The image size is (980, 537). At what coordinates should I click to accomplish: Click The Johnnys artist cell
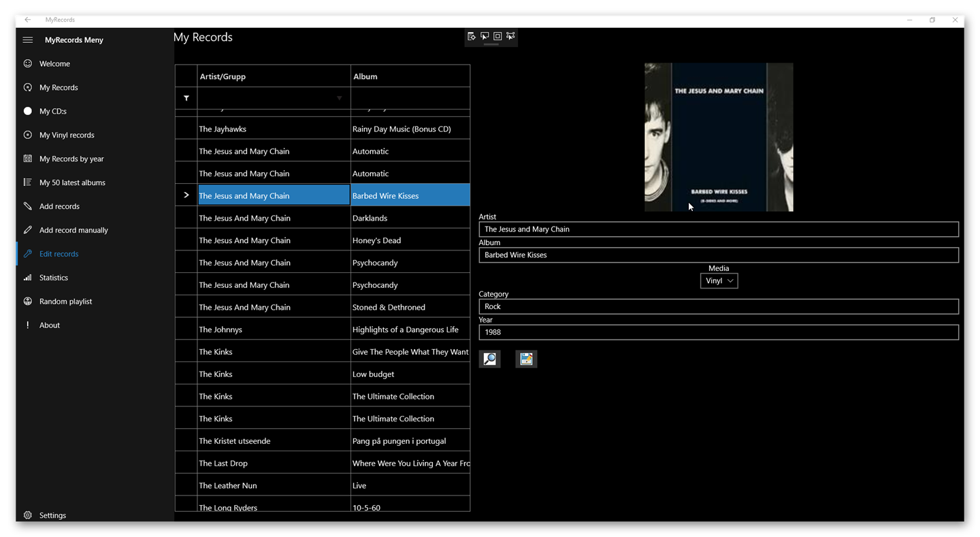tap(274, 329)
